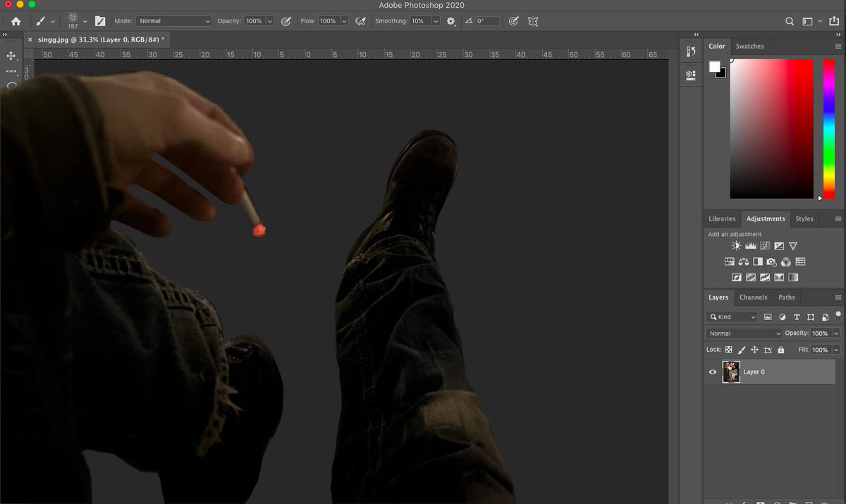Open the Adjustments panel menu
Viewport: 846px width, 504px height.
click(838, 219)
